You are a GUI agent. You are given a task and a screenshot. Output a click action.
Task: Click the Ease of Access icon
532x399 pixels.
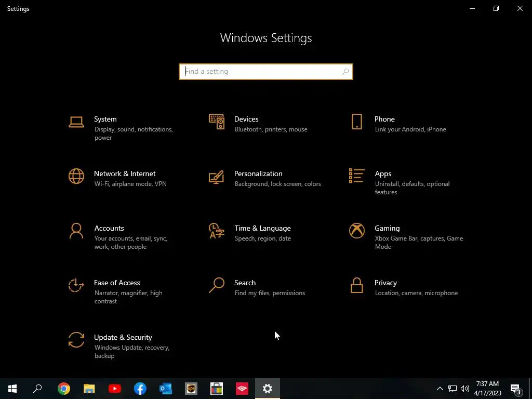[76, 285]
